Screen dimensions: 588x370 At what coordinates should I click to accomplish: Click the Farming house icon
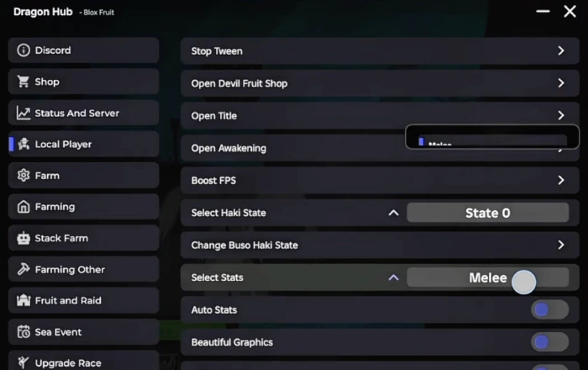pos(24,207)
